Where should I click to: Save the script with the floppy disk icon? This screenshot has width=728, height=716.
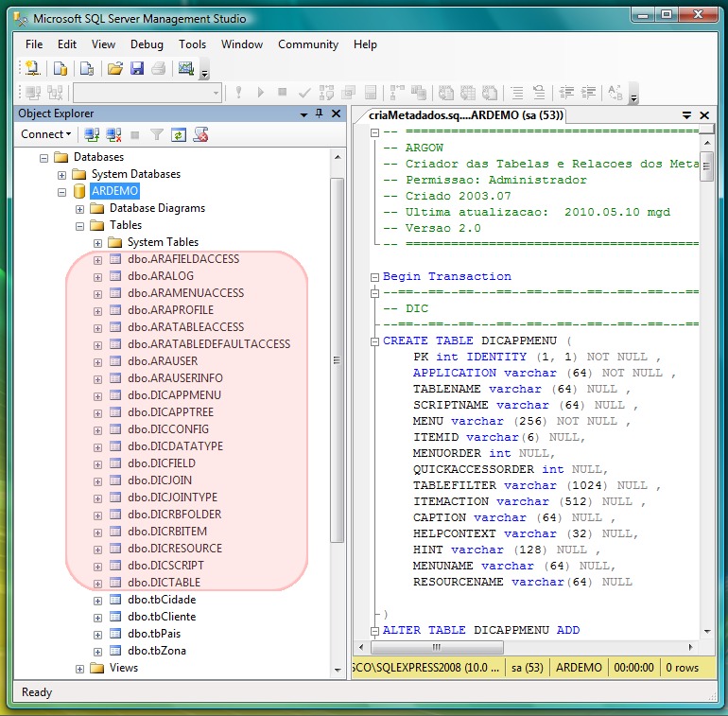coord(137,69)
